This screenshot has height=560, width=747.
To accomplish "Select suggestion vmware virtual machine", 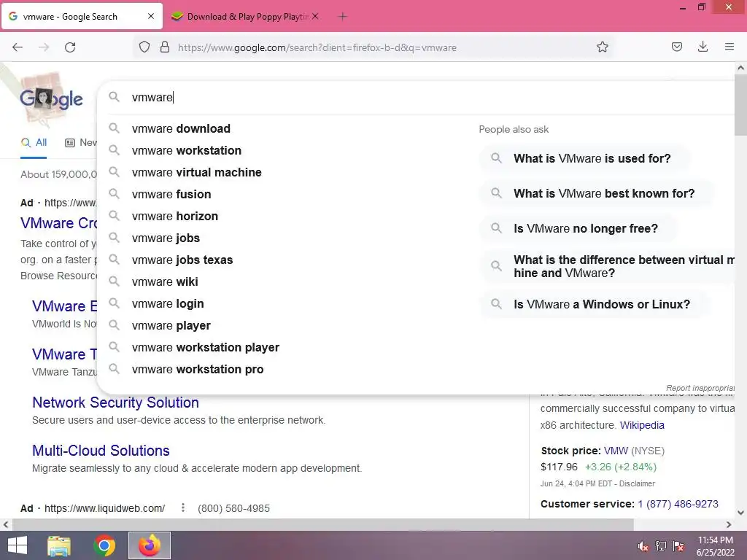I will (x=197, y=172).
